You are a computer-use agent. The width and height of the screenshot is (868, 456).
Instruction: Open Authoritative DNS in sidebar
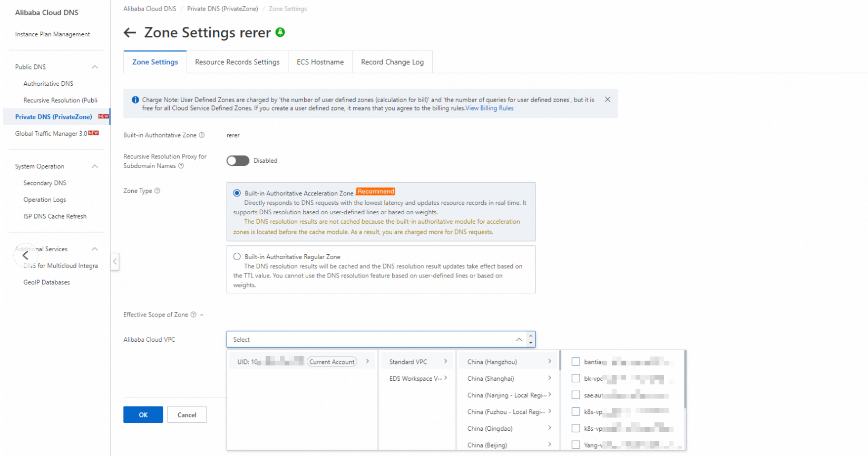[48, 84]
